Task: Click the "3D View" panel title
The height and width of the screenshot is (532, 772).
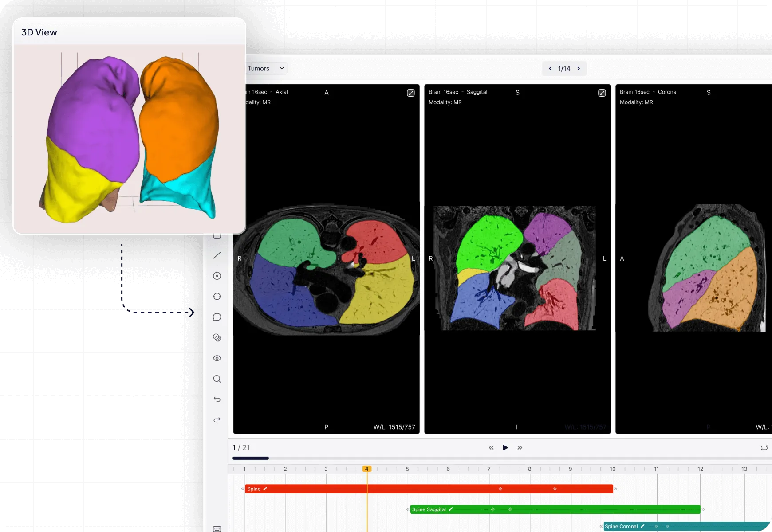Action: click(39, 32)
